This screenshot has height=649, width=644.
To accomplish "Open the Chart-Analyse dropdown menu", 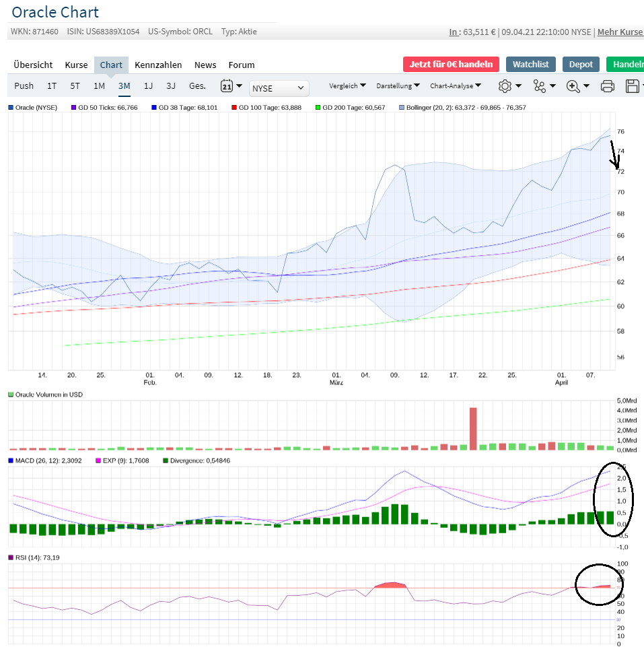I will click(456, 86).
